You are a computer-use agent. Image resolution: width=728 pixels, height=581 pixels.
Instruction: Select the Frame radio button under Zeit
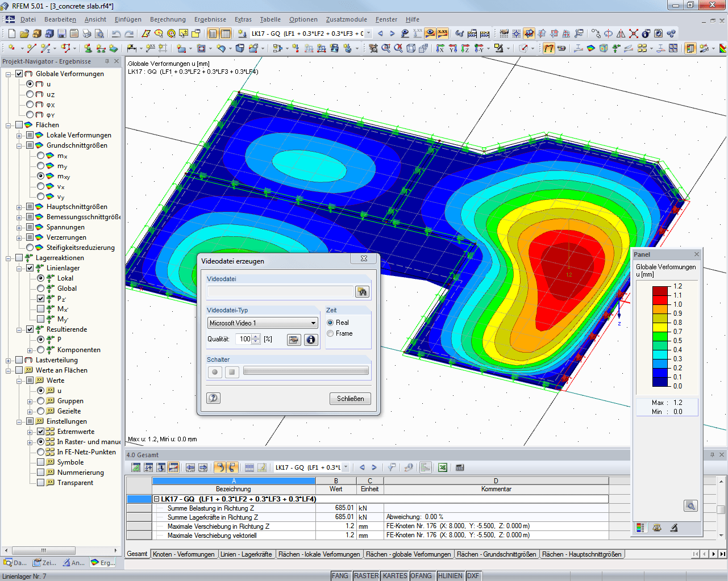330,333
